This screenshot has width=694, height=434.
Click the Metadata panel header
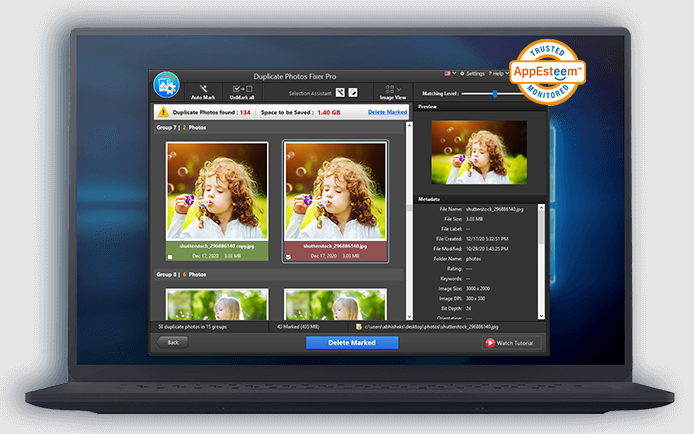pos(480,199)
